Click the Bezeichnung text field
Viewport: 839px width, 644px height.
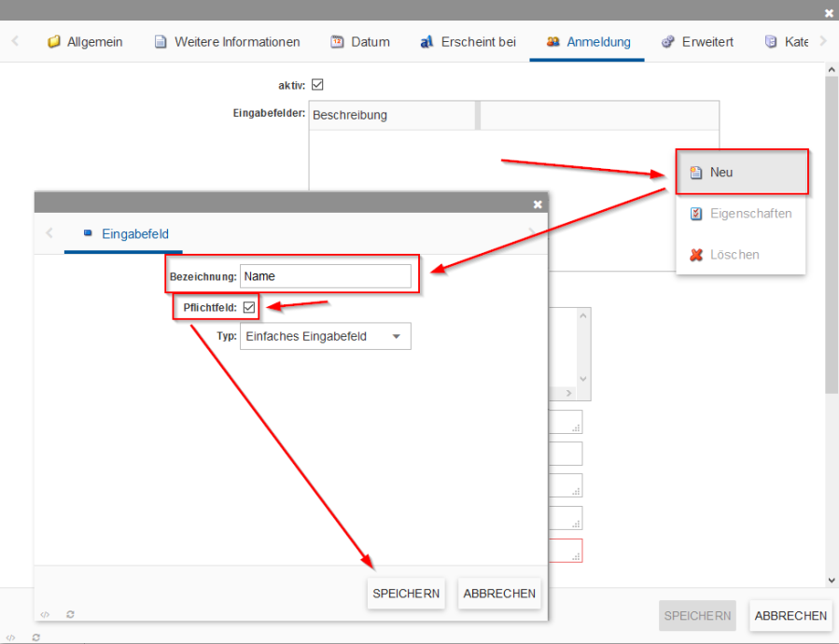325,276
